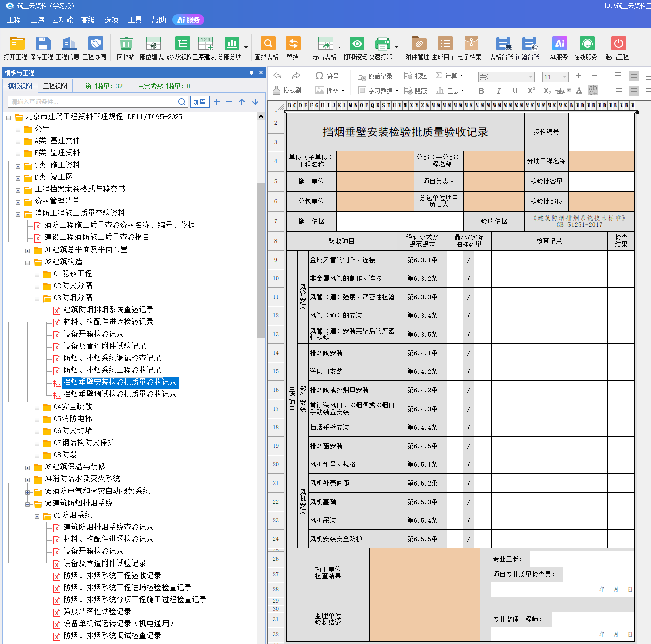Select the 格式刷 format painter
The width and height of the screenshot is (651, 644).
coord(287,90)
